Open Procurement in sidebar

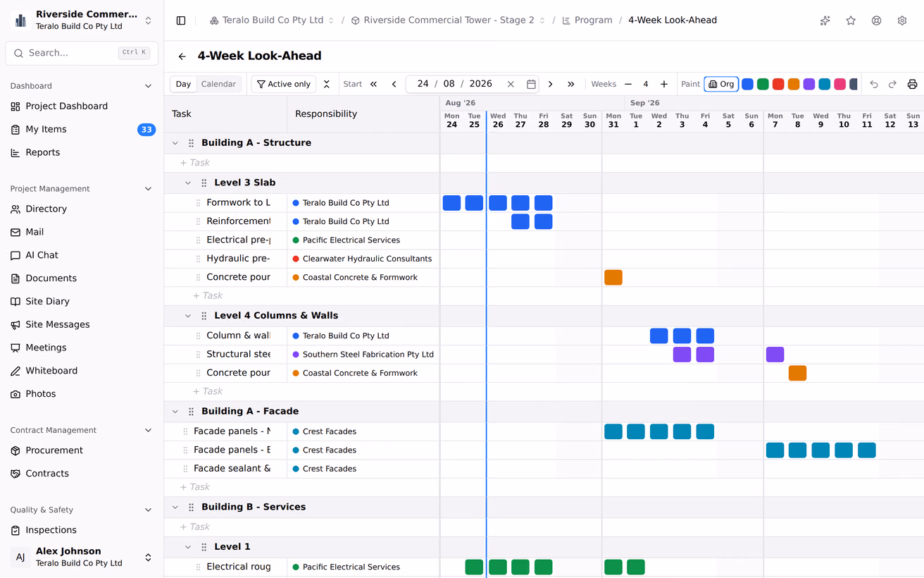pyautogui.click(x=82, y=450)
